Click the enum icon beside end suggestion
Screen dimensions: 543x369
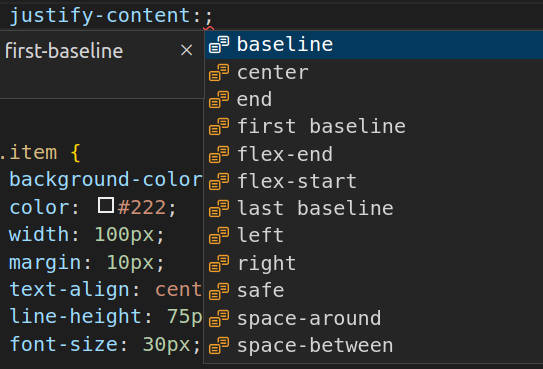pyautogui.click(x=219, y=99)
